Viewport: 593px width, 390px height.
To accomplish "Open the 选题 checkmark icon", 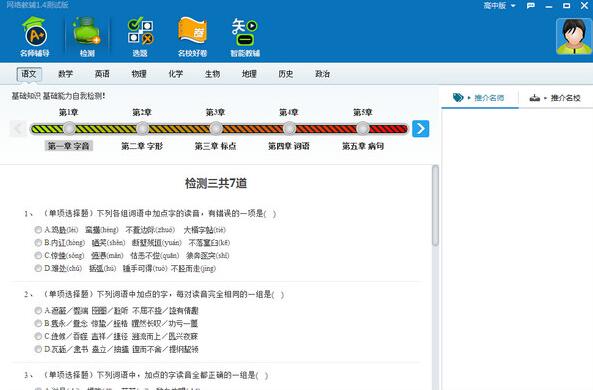I will (x=140, y=37).
